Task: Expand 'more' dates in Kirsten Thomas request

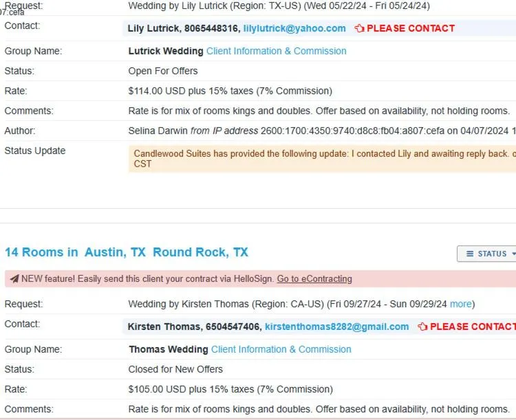Action: 461,304
